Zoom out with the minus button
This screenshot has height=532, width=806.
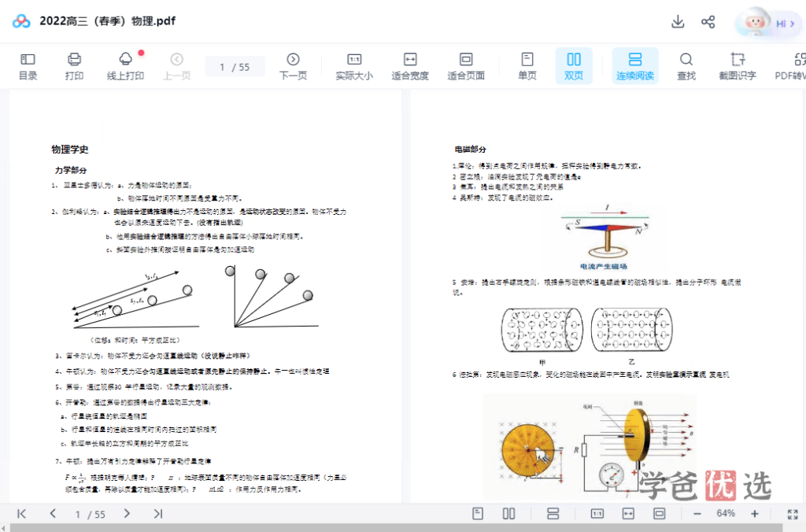point(697,513)
